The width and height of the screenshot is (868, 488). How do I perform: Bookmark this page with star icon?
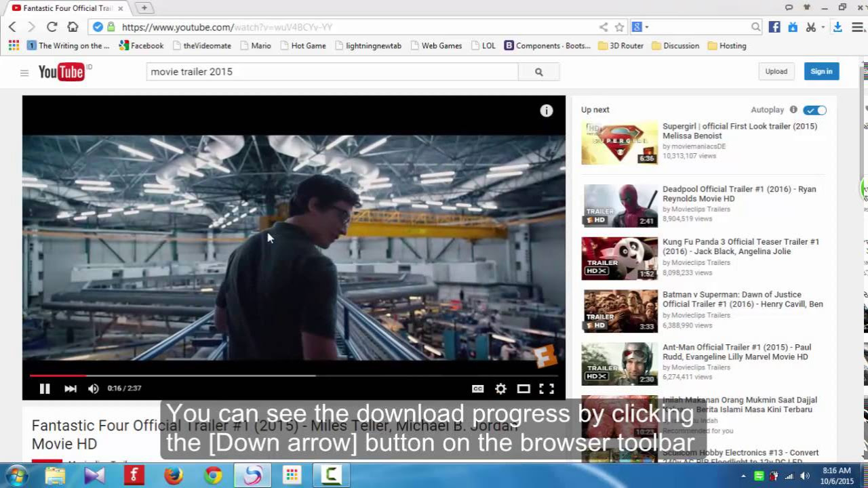[x=619, y=27]
